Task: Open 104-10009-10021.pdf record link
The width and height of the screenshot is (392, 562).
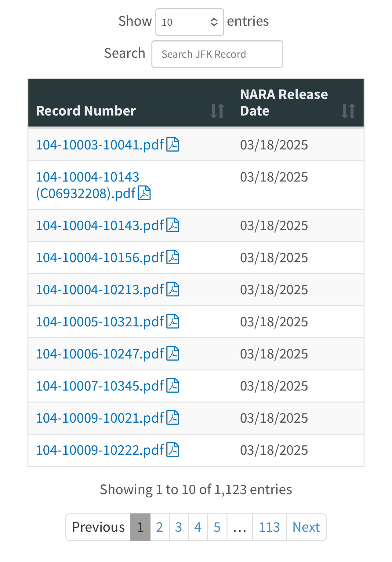Action: click(x=100, y=418)
